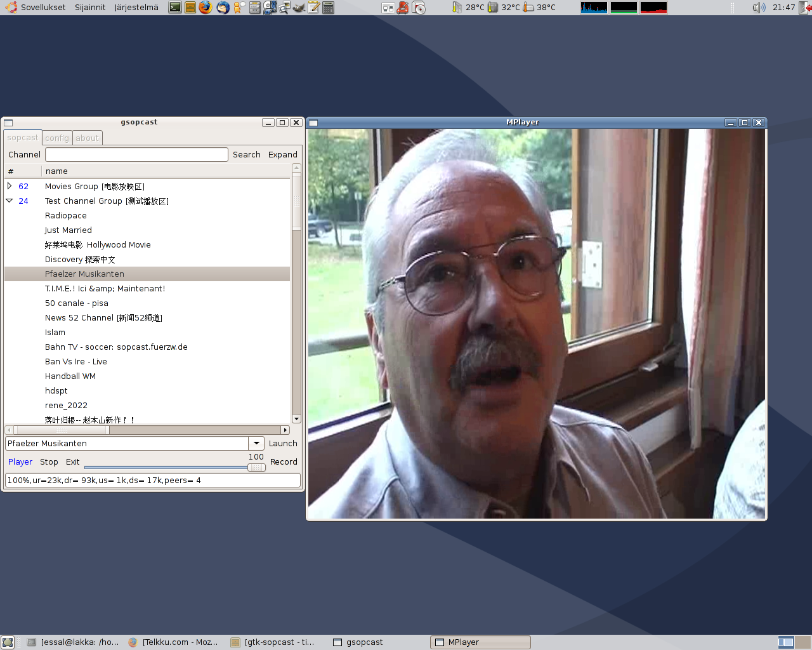The height and width of the screenshot is (650, 812).
Task: Open the video film-strip launcher icon
Action: pos(270,8)
